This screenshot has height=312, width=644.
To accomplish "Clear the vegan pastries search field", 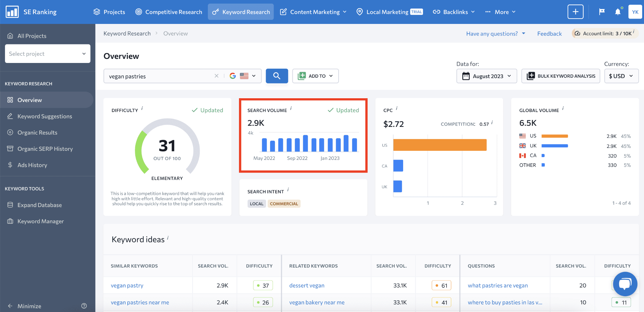I will tap(216, 76).
